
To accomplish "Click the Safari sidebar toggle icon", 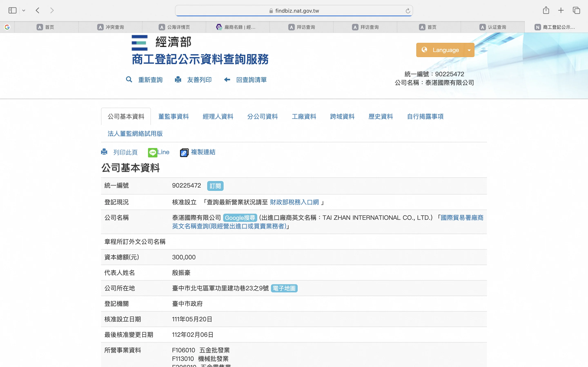I will point(12,10).
